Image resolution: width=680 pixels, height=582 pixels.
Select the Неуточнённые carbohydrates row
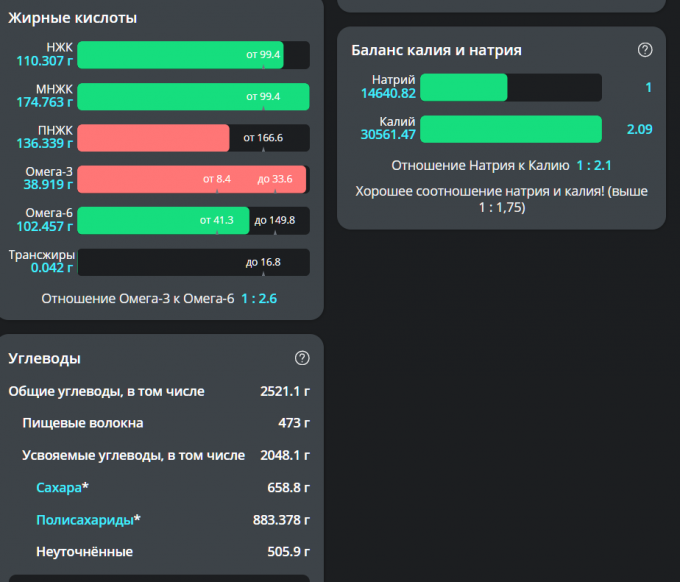click(x=158, y=551)
